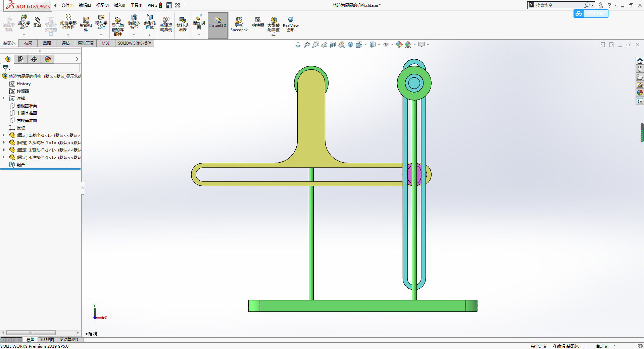
Task: Click Zoom to Fit icon
Action: (x=306, y=45)
